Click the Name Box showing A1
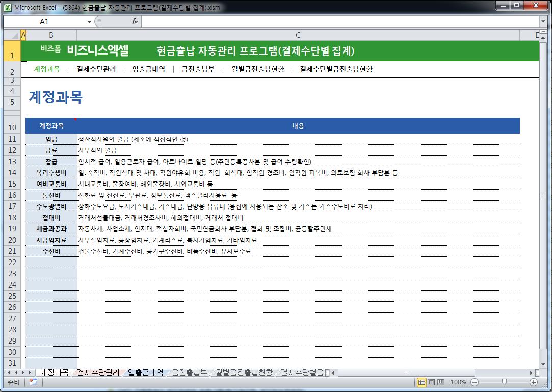This screenshot has width=552, height=392. [x=45, y=22]
